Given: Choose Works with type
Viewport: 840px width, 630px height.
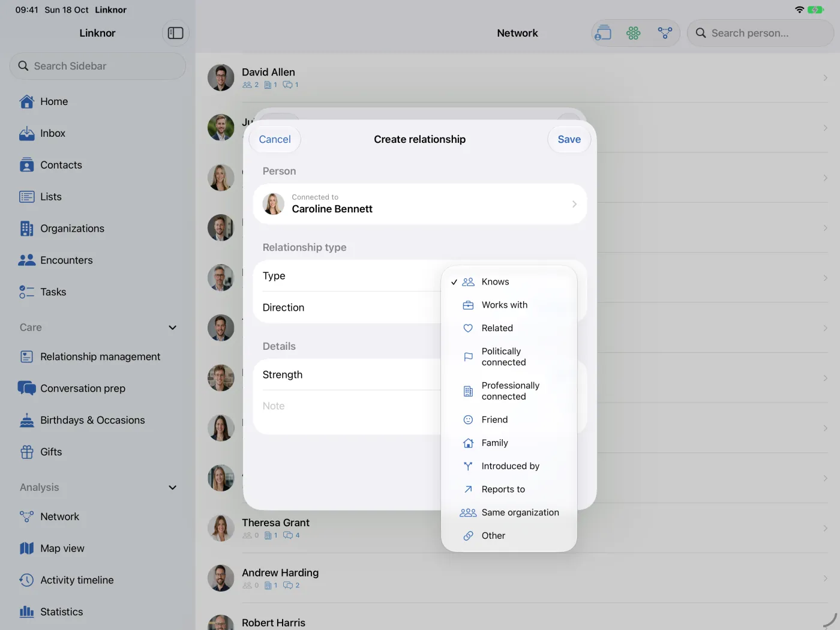Looking at the screenshot, I should [x=509, y=305].
